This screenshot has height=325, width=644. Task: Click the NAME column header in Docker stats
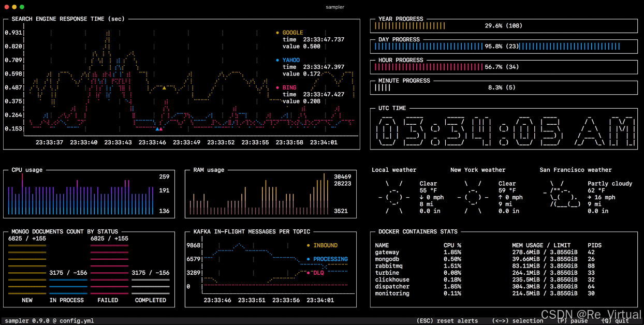(382, 245)
